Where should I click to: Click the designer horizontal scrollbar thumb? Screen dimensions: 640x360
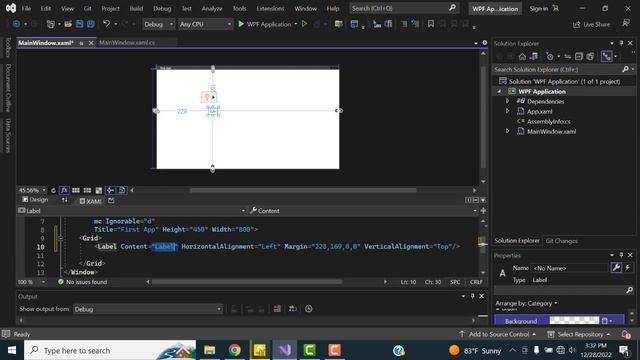303,190
